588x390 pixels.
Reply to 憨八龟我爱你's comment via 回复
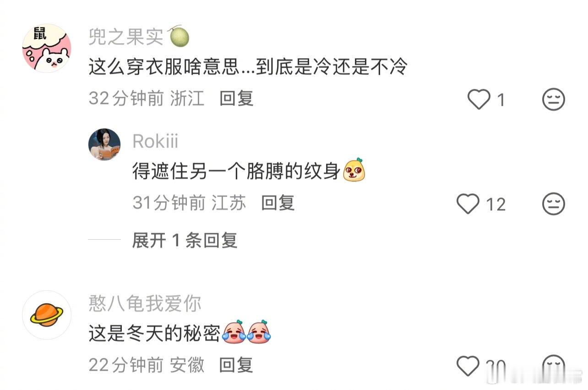236,365
